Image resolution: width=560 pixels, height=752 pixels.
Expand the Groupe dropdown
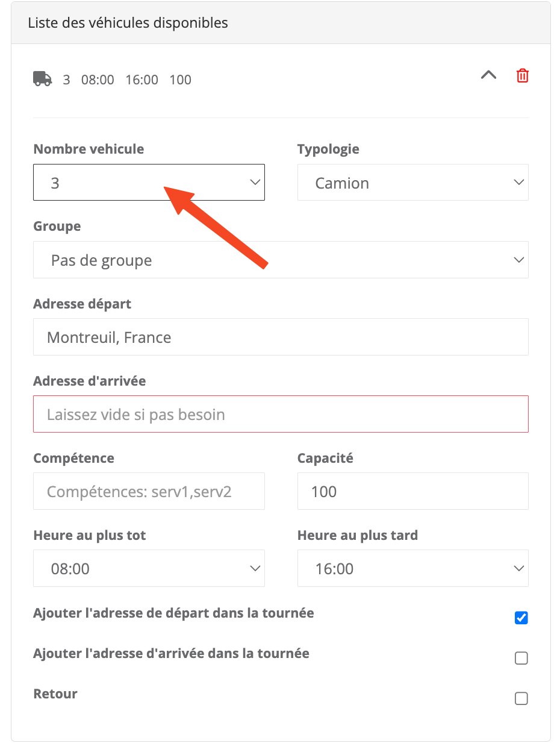(x=281, y=260)
